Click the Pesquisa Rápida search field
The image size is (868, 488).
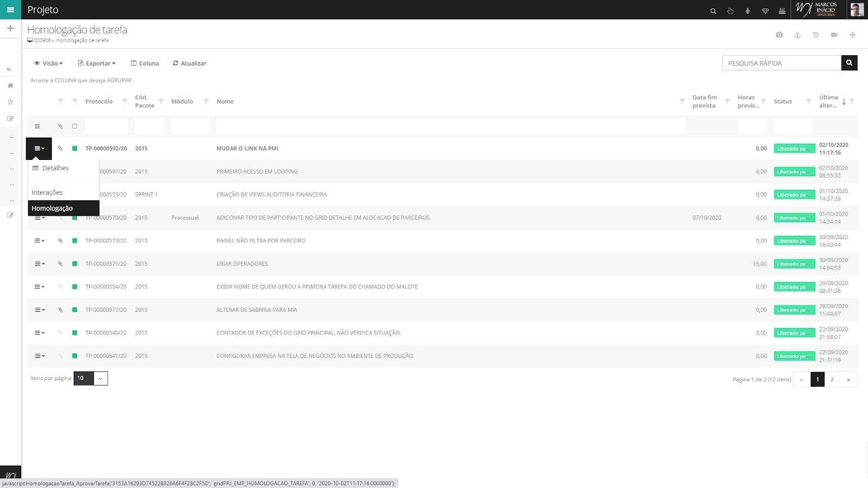782,63
